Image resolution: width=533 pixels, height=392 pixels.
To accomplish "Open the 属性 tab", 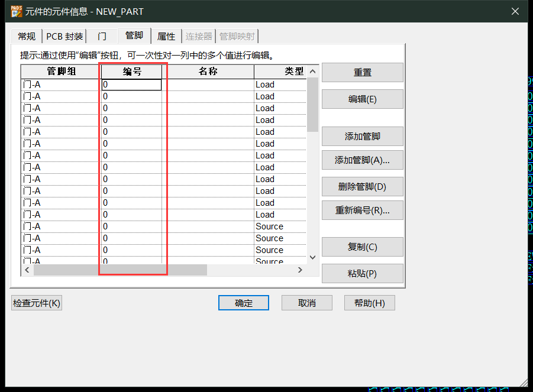I will 166,36.
